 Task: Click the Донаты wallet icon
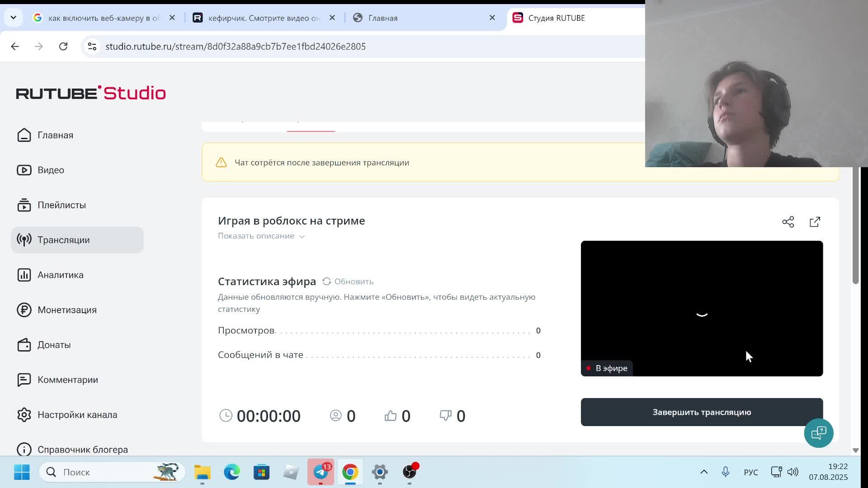tap(24, 345)
